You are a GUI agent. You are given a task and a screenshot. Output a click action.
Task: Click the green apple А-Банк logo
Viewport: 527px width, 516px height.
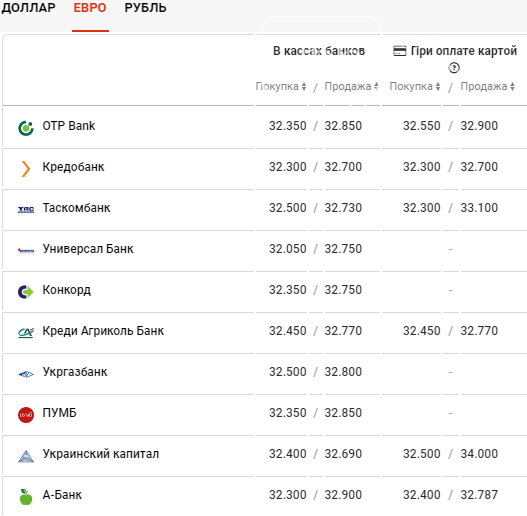coord(26,497)
